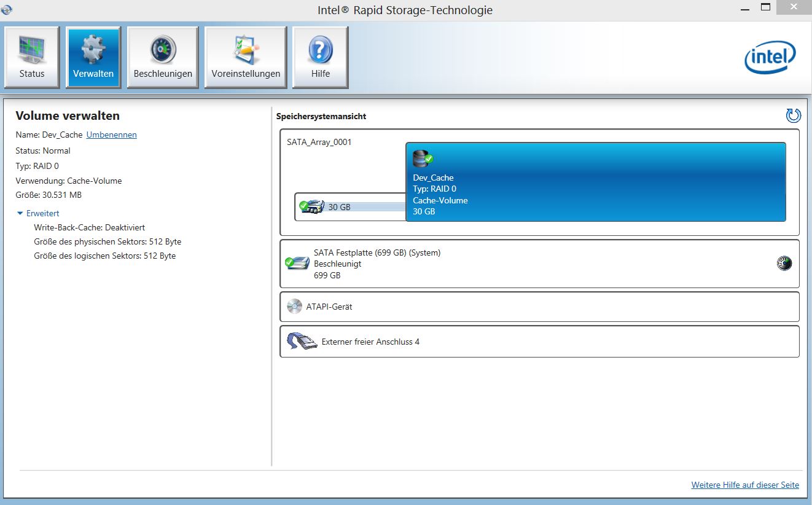This screenshot has width=812, height=505.
Task: Click the ATAPI-Gerät disc icon
Action: click(295, 306)
